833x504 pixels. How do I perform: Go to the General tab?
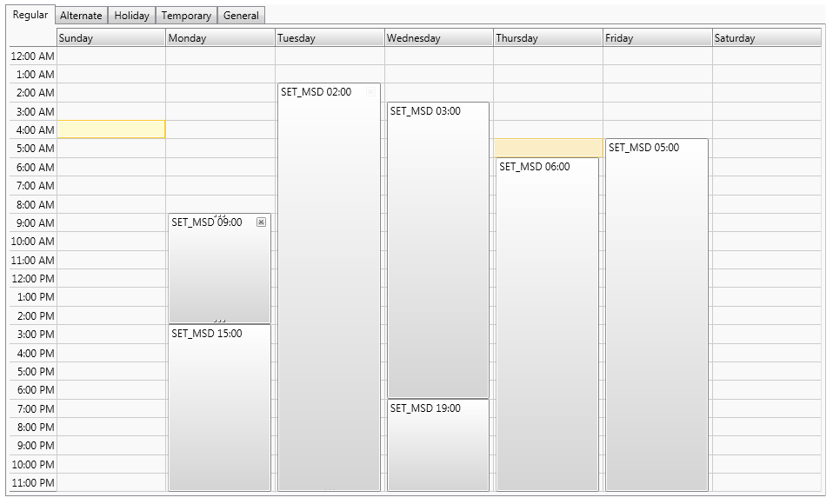pyautogui.click(x=241, y=16)
